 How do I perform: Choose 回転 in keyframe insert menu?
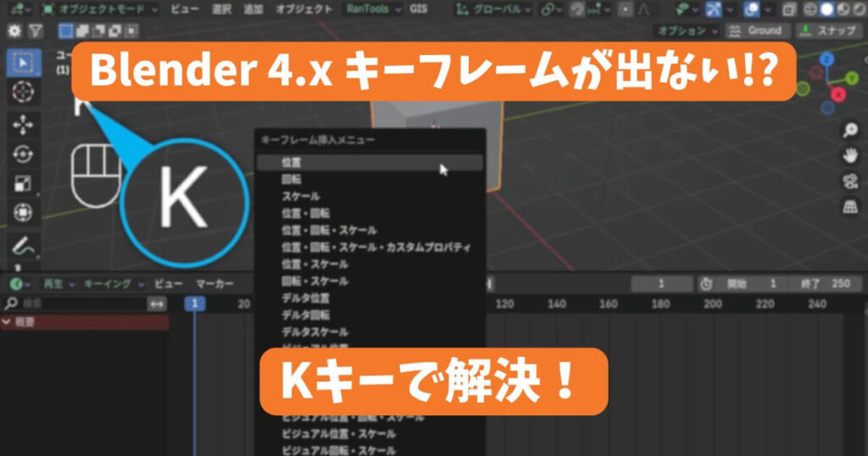pyautogui.click(x=370, y=180)
